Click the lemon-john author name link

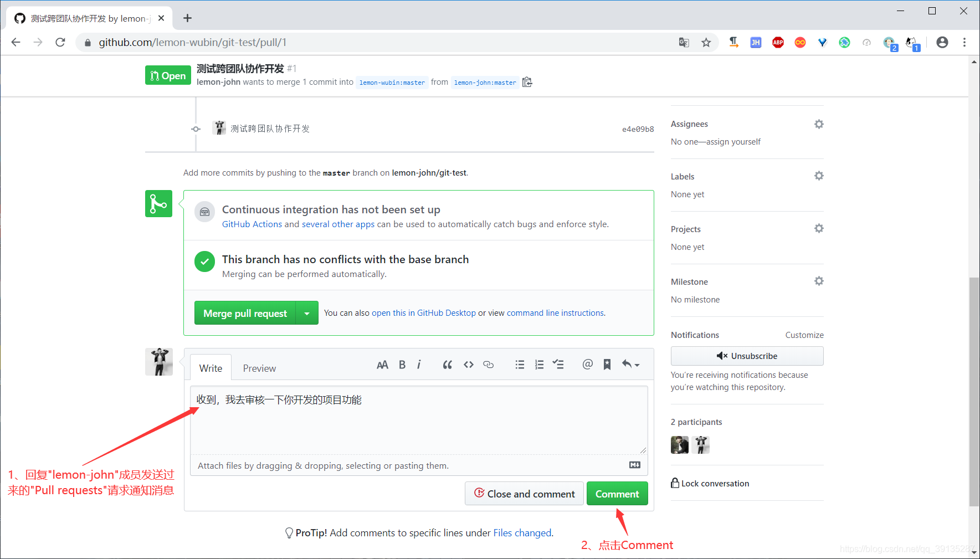218,82
